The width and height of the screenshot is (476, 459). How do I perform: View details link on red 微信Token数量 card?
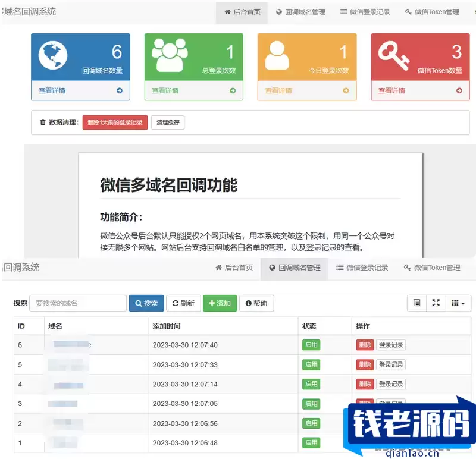[392, 90]
